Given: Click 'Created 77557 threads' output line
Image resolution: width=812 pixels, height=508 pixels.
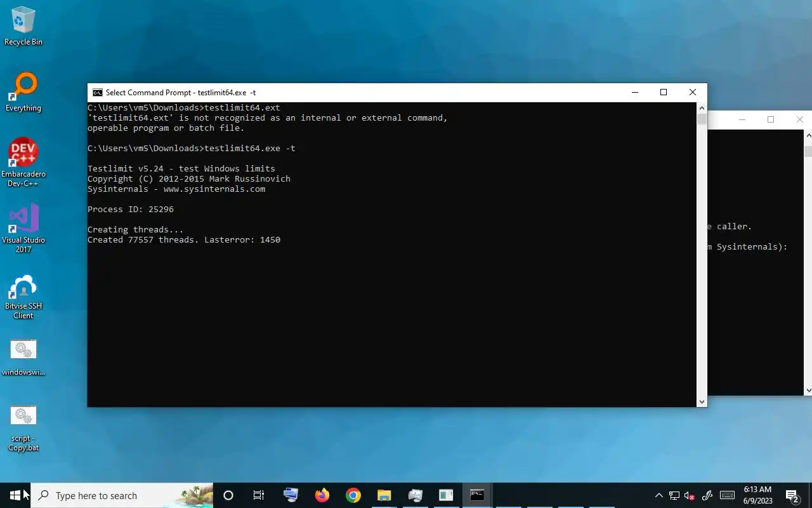Looking at the screenshot, I should click(x=184, y=240).
